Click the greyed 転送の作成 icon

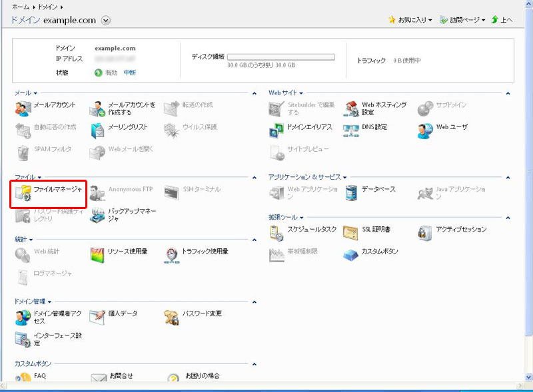pyautogui.click(x=172, y=108)
